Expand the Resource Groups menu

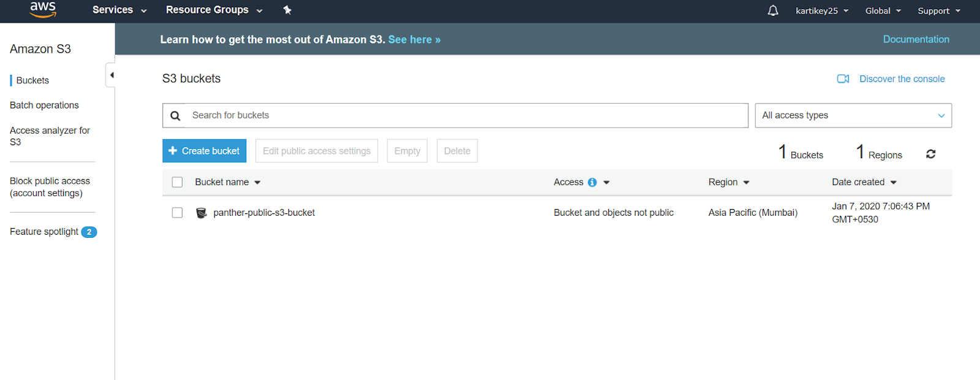214,10
